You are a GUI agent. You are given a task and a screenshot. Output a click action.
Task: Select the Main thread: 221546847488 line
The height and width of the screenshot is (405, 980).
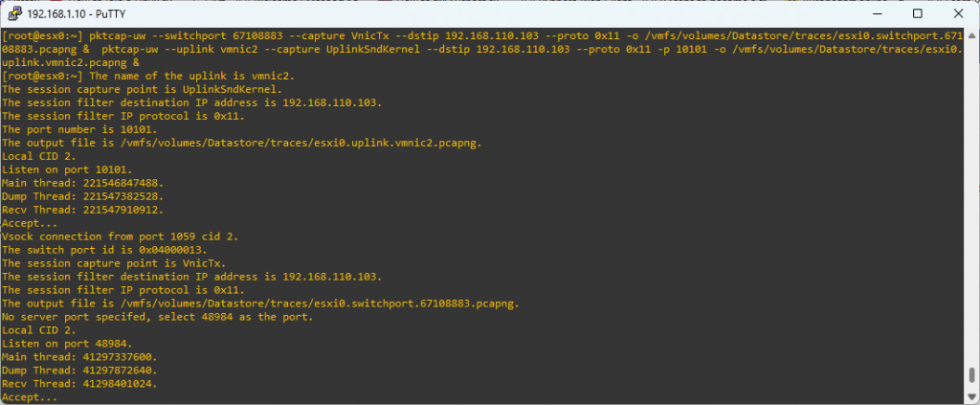pyautogui.click(x=82, y=183)
